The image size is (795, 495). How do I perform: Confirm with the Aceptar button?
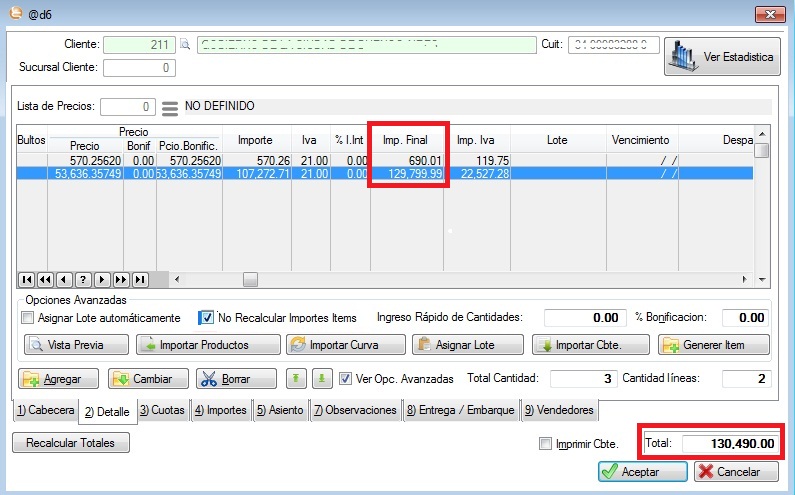tap(642, 472)
